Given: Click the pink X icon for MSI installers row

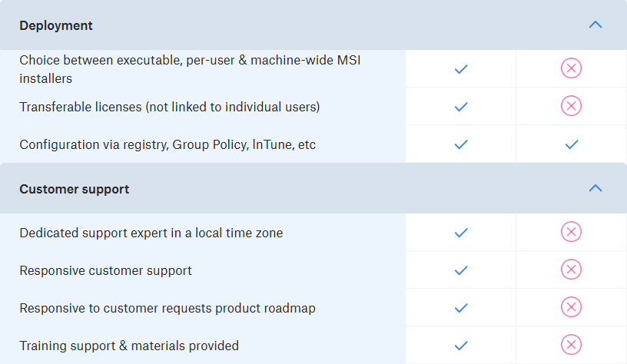Looking at the screenshot, I should (x=571, y=68).
